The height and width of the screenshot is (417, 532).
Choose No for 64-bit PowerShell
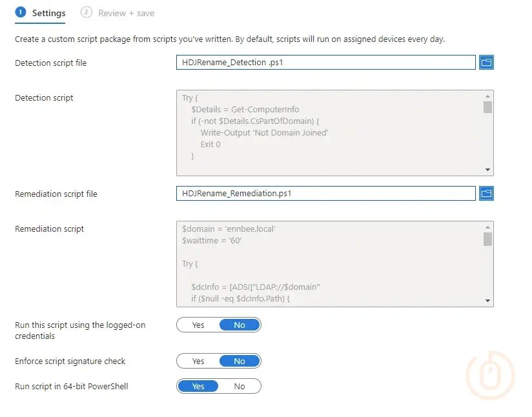click(x=240, y=387)
